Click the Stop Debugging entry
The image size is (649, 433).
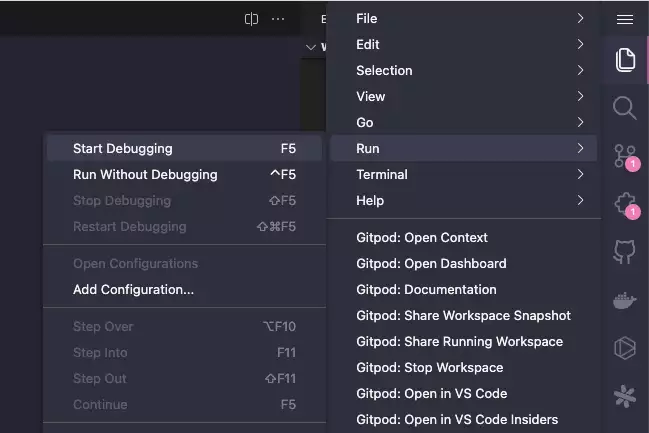coord(184,200)
